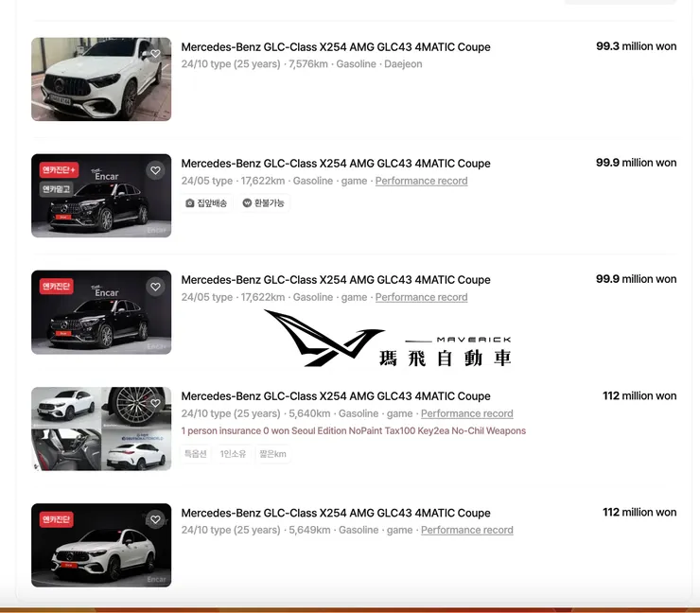Click the 짧은km tag

coord(272,454)
